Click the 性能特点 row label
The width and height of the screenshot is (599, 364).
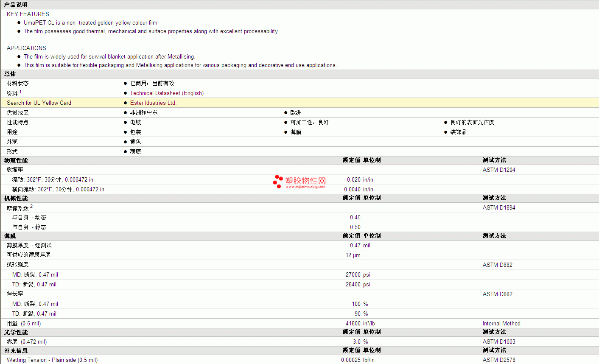click(18, 122)
